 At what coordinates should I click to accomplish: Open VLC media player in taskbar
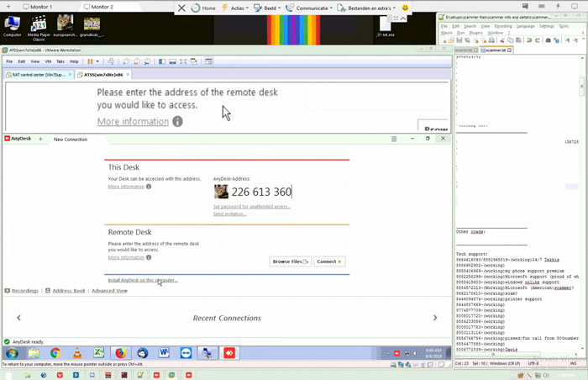click(x=77, y=353)
